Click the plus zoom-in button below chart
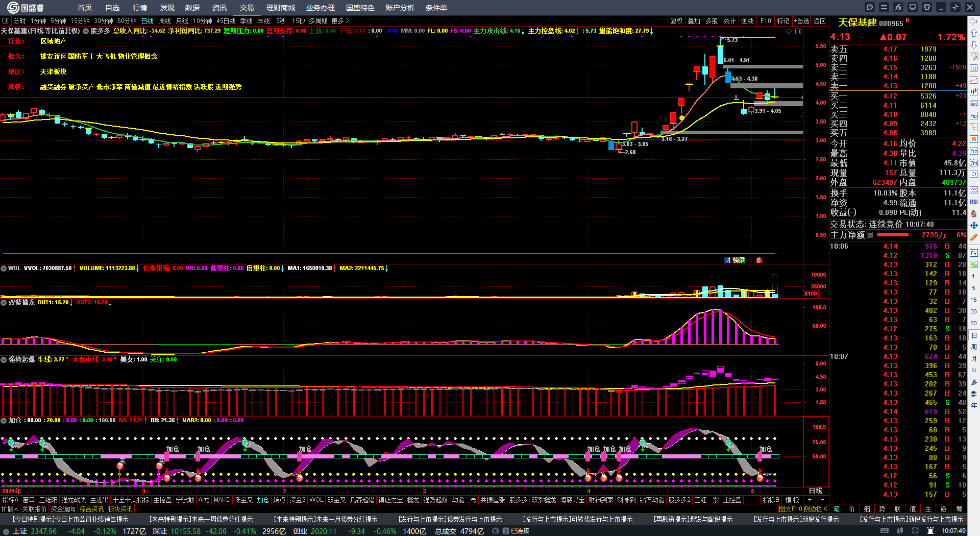The height and width of the screenshot is (536, 980). [810, 500]
